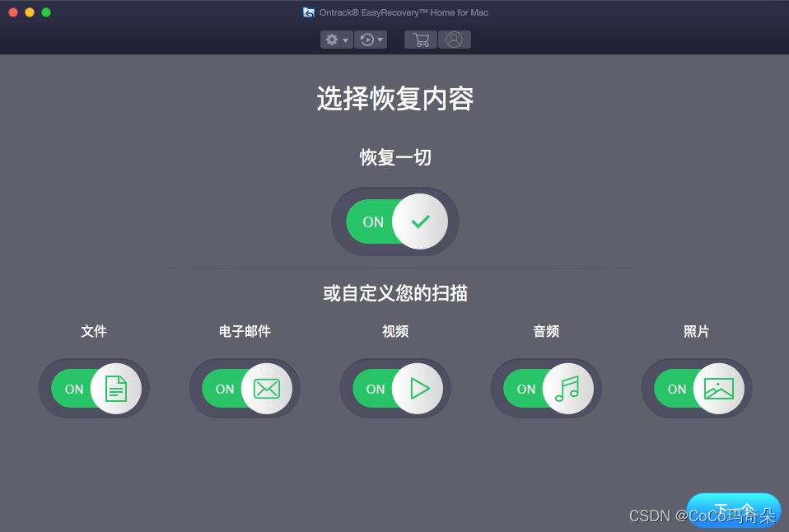This screenshot has width=789, height=532.
Task: Open the settings gear icon in toolbar
Action: click(331, 39)
